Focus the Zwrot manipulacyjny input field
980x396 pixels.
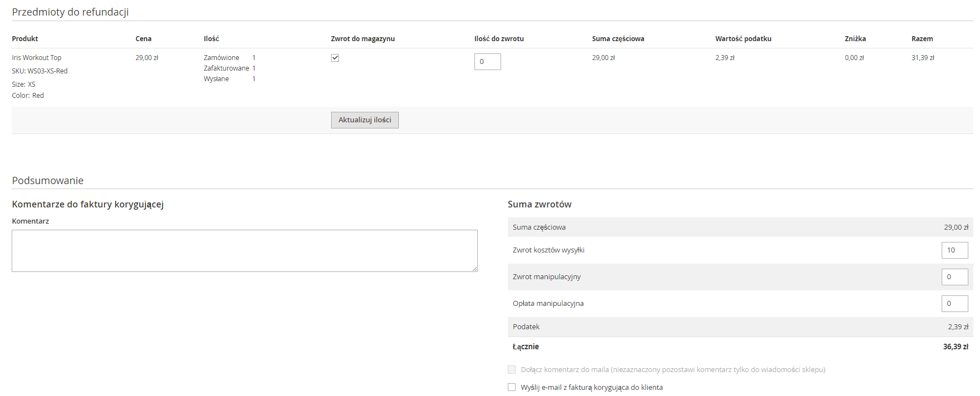point(954,277)
